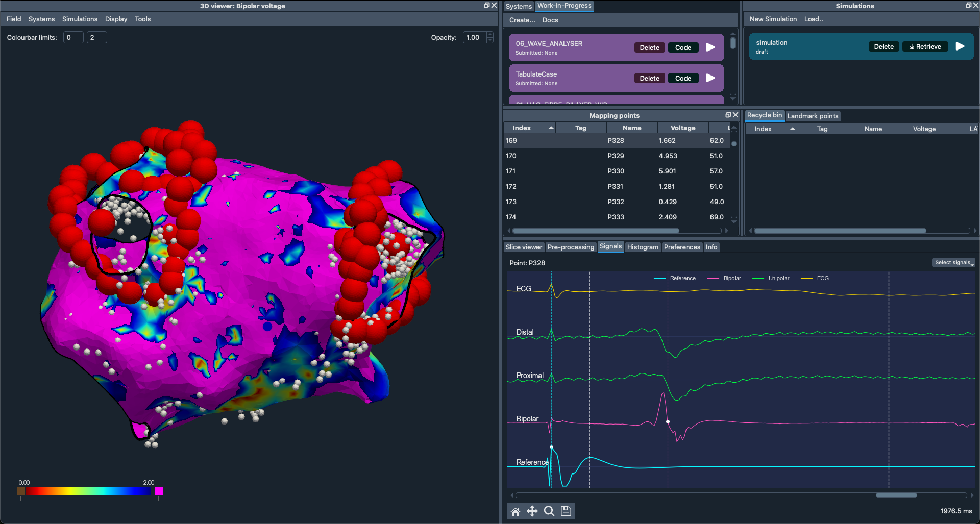Open the Select signals dropdown
980x524 pixels.
953,263
